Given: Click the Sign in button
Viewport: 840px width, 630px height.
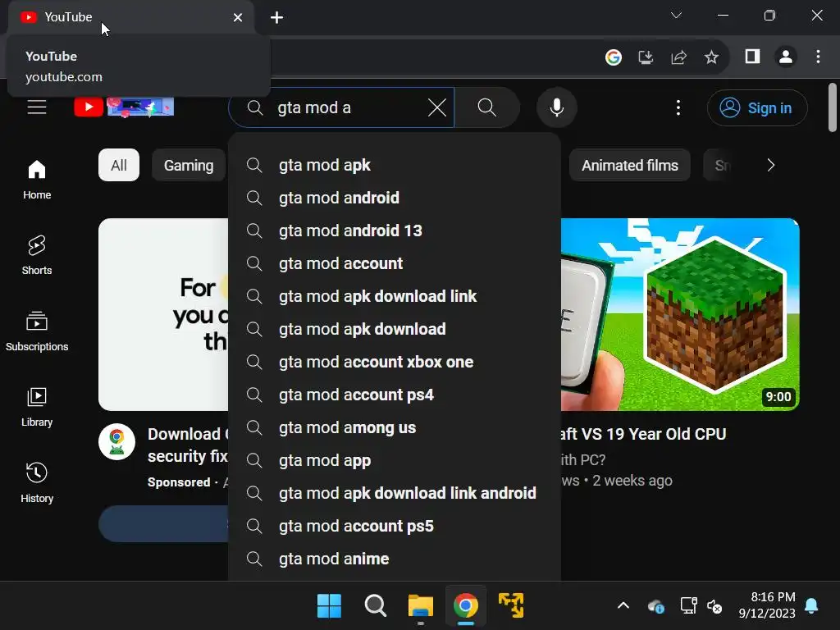Looking at the screenshot, I should 757,107.
